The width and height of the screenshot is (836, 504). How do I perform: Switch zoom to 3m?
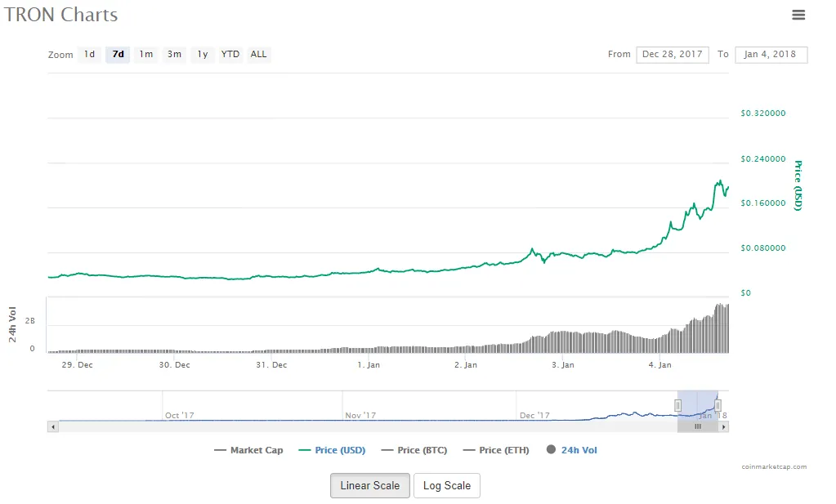[174, 55]
